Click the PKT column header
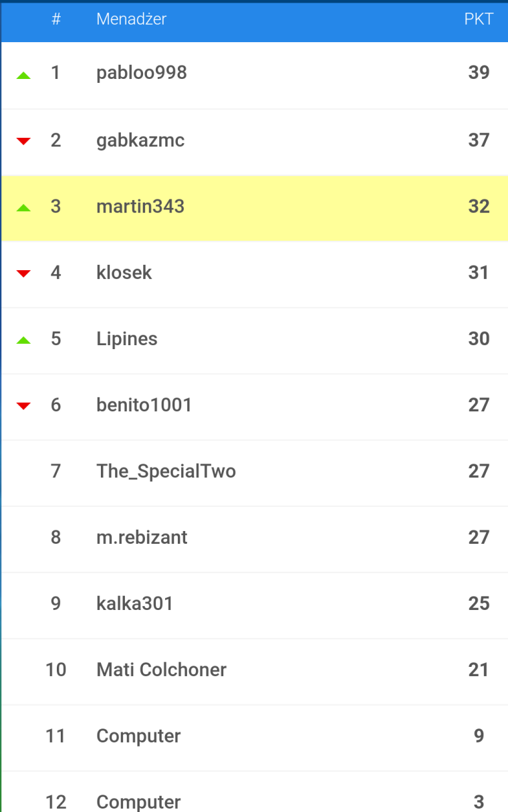Viewport: 508px width, 812px height. (479, 19)
